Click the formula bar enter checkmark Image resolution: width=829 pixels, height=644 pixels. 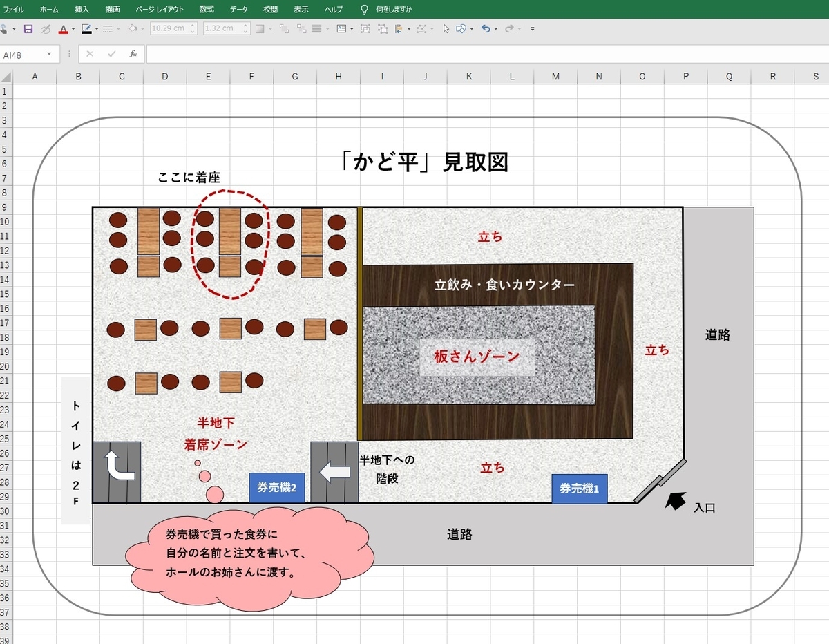tap(111, 53)
